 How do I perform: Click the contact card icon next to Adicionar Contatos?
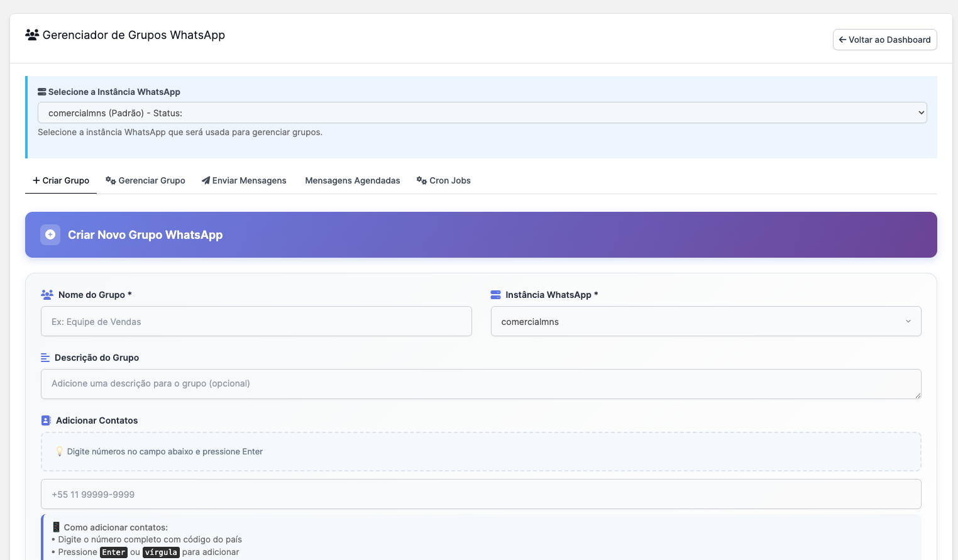(x=45, y=420)
